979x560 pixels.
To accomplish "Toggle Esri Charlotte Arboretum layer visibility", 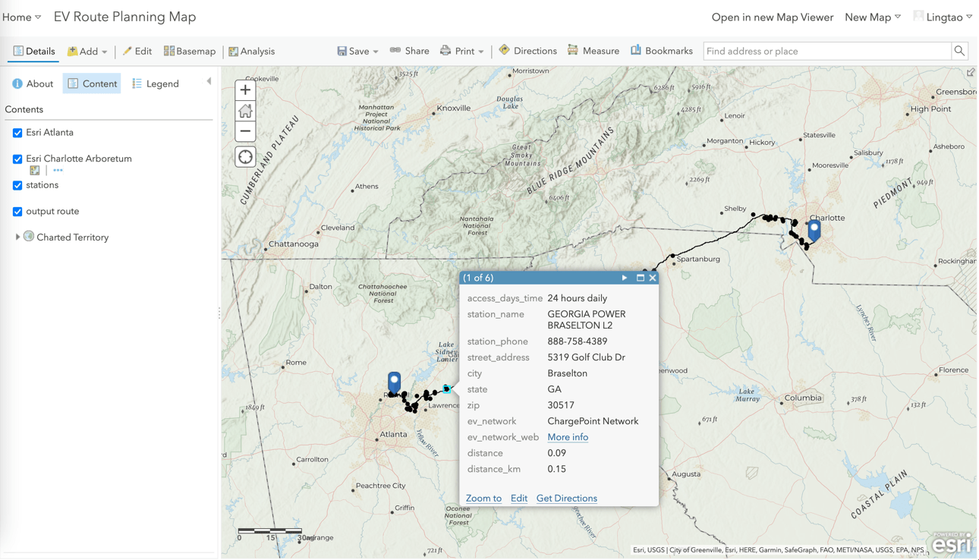I will click(17, 159).
